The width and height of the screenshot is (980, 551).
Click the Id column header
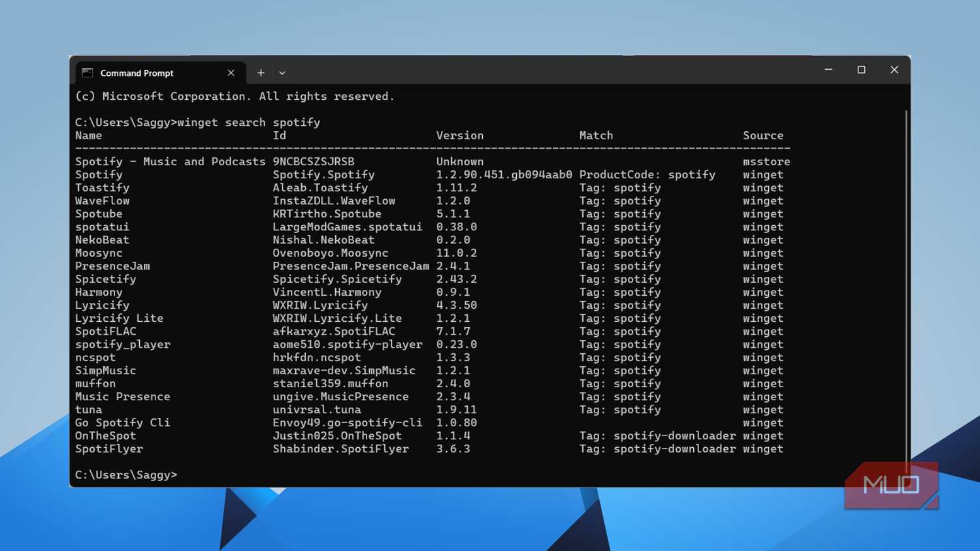click(280, 135)
